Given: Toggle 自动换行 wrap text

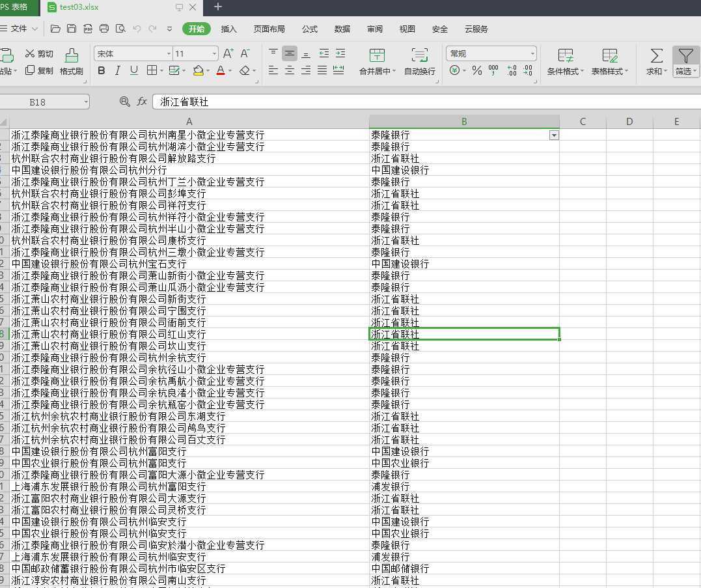Looking at the screenshot, I should pos(419,62).
